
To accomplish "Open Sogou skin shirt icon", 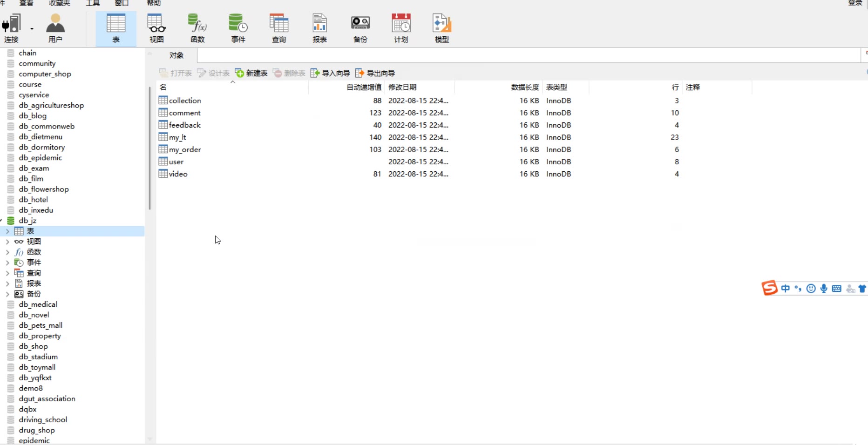I will [862, 289].
